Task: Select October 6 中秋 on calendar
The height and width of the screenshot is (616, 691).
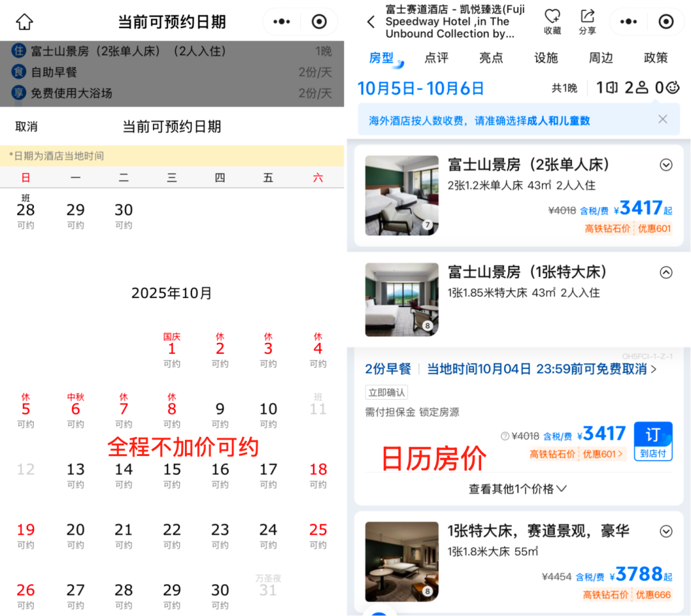Action: (75, 411)
